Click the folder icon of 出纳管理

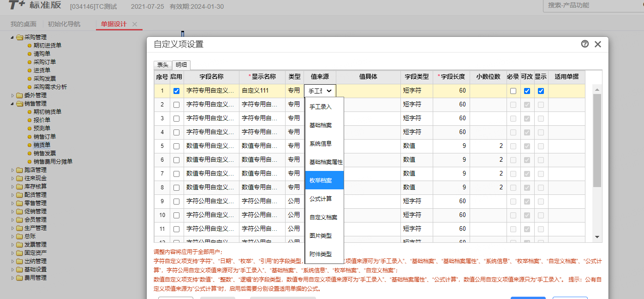pos(19,261)
